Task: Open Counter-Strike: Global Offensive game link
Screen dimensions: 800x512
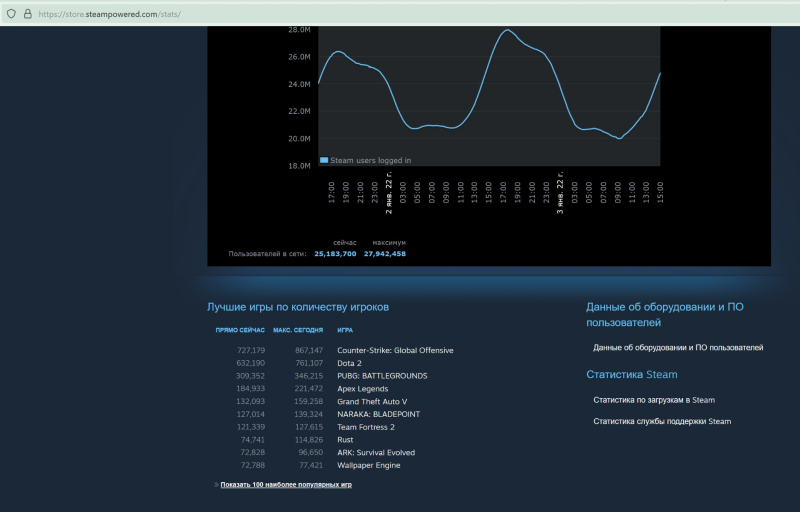Action: (395, 350)
